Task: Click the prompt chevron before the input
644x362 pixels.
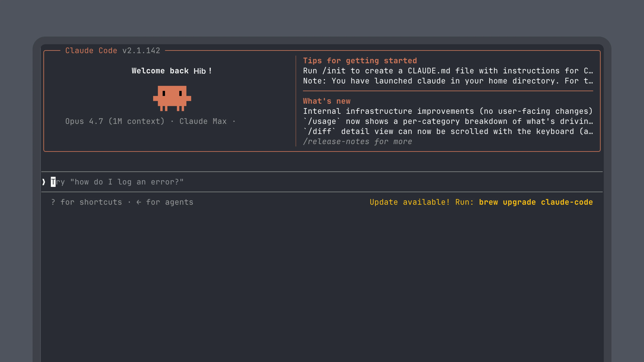Action: pyautogui.click(x=44, y=182)
